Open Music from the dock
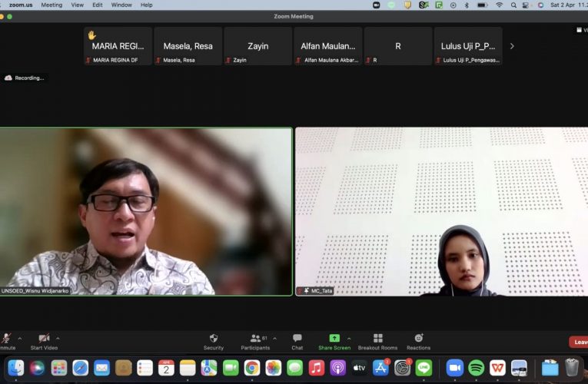 click(x=317, y=368)
